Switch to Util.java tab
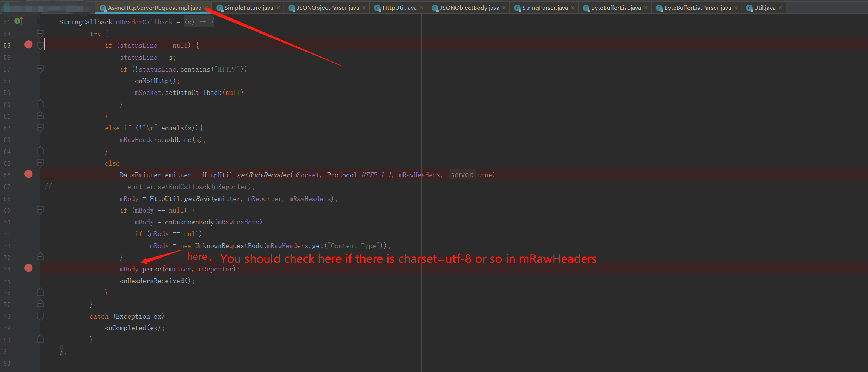Viewport: 868px width, 372px height. [x=765, y=8]
